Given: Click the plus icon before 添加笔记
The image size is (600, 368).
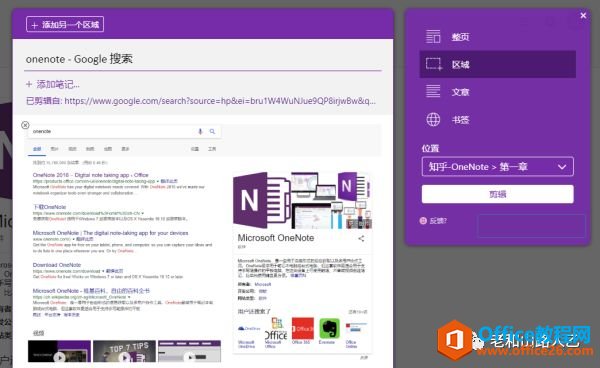Looking at the screenshot, I should [x=29, y=84].
